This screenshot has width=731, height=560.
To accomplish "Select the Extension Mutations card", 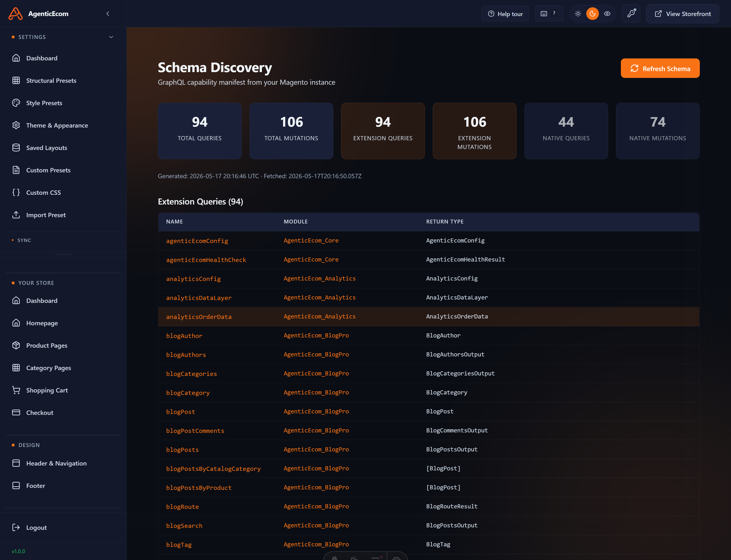I will [x=474, y=131].
